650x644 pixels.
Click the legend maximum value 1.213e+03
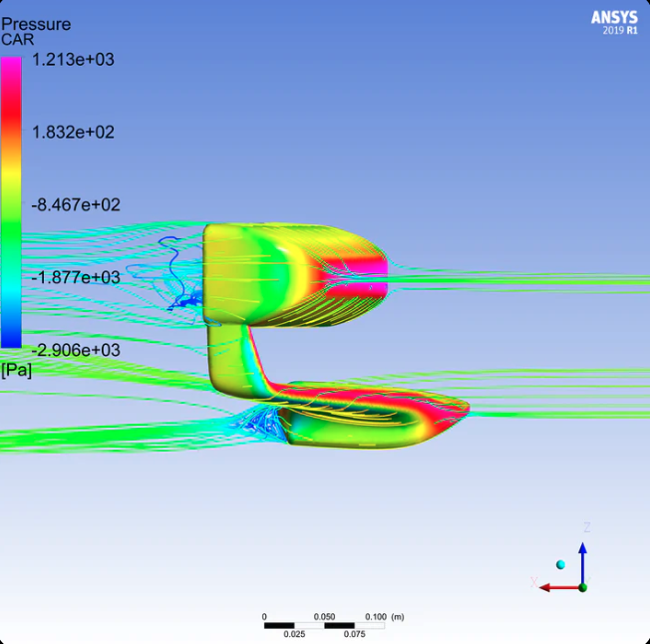[73, 60]
